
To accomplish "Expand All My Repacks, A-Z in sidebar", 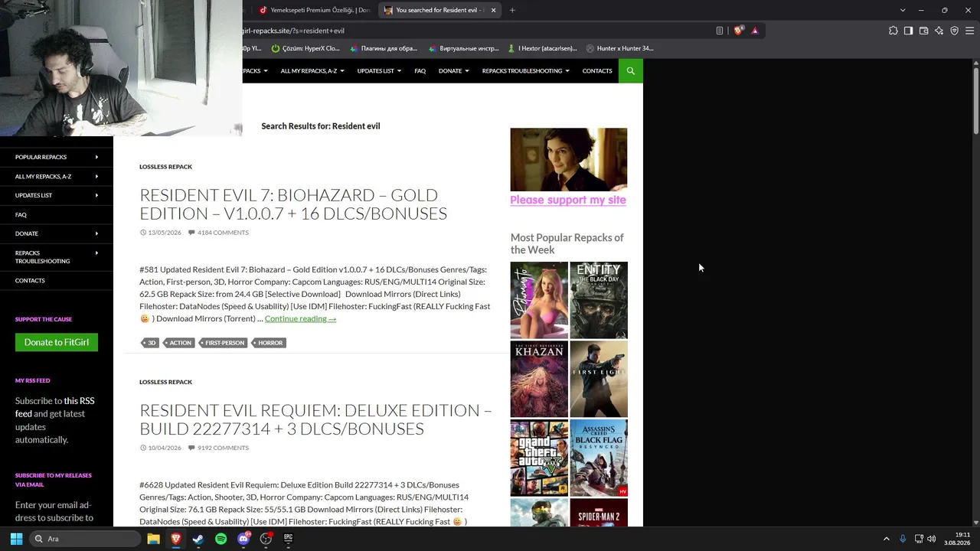I will (57, 176).
